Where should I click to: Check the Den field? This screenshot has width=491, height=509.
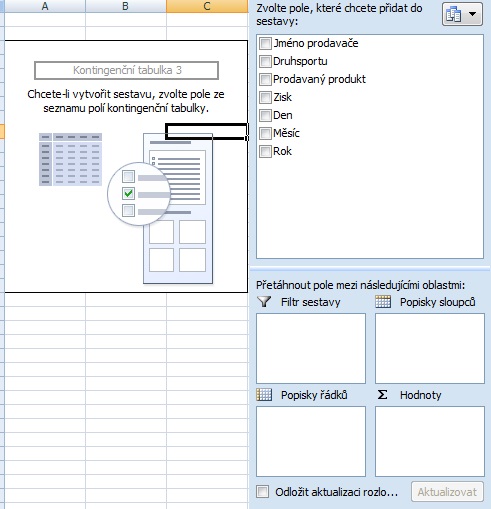tap(265, 115)
